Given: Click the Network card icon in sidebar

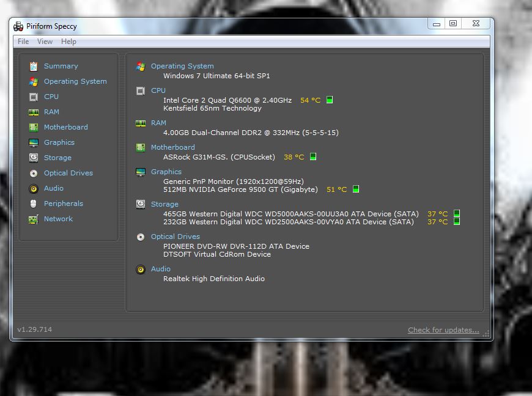Looking at the screenshot, I should [34, 219].
